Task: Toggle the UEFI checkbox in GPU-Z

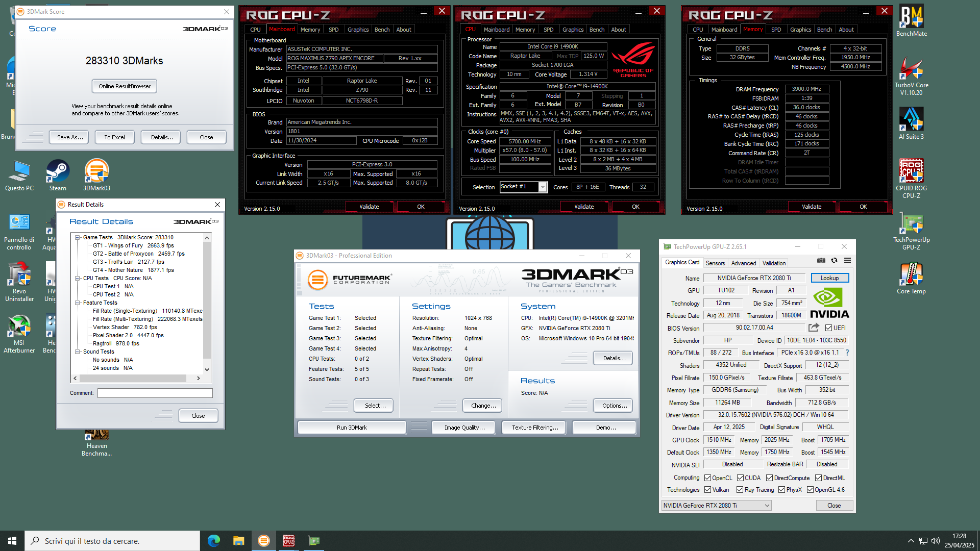Action: (828, 328)
